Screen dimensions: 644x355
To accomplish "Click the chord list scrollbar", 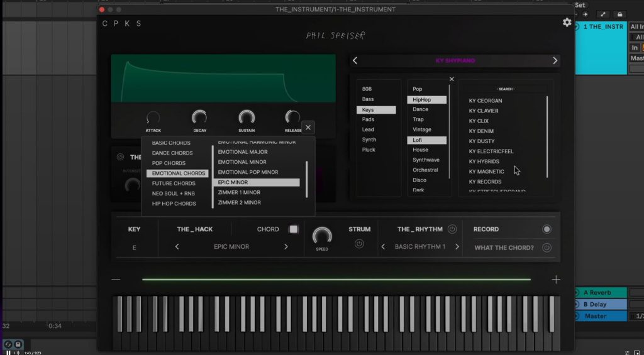I will click(x=307, y=180).
